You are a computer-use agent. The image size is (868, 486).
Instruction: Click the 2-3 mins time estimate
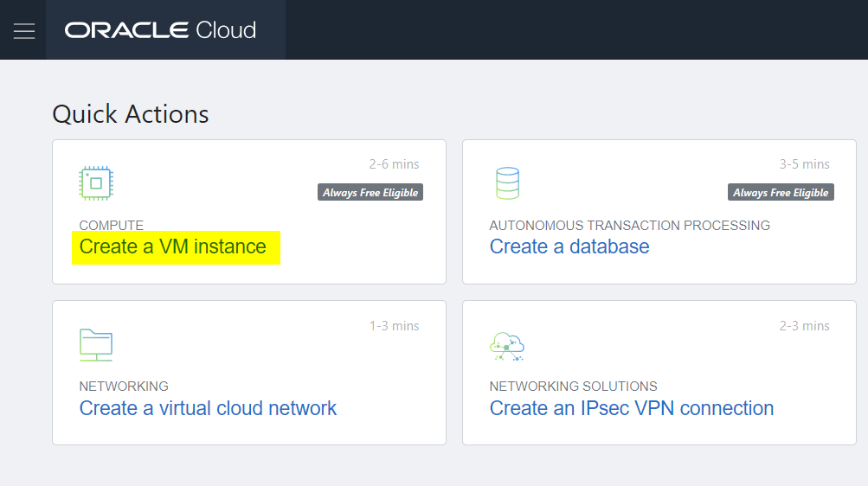(804, 326)
